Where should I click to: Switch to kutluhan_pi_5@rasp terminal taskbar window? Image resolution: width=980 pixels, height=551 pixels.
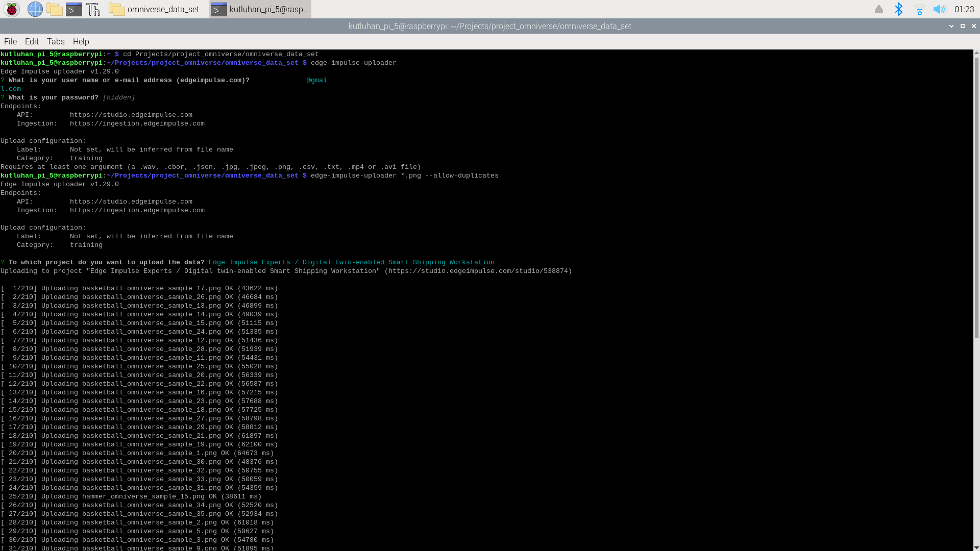[260, 9]
